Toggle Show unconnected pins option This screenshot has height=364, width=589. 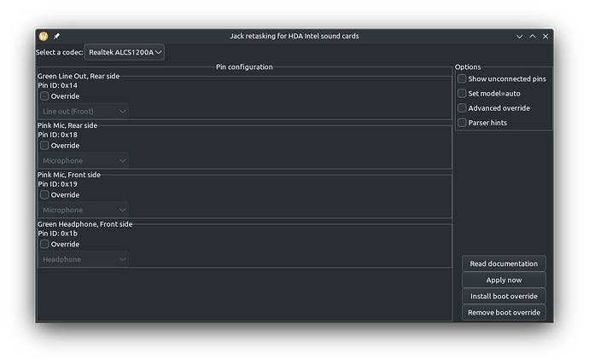462,79
